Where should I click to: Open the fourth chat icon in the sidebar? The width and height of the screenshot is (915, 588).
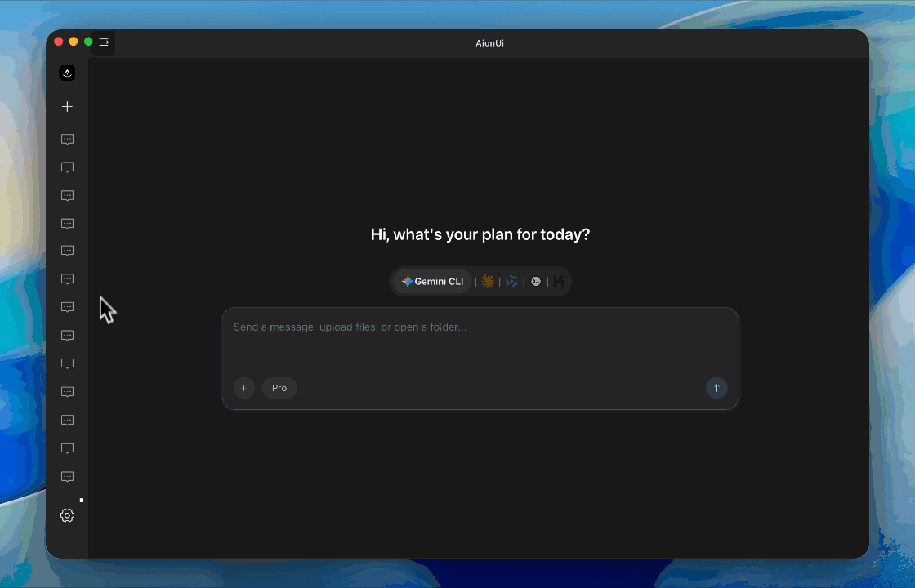click(x=67, y=223)
